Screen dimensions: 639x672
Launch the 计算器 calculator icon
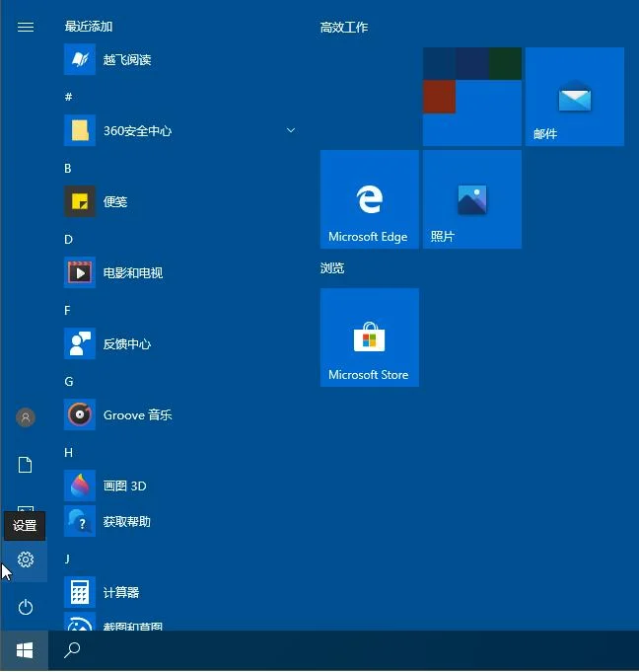[x=80, y=592]
